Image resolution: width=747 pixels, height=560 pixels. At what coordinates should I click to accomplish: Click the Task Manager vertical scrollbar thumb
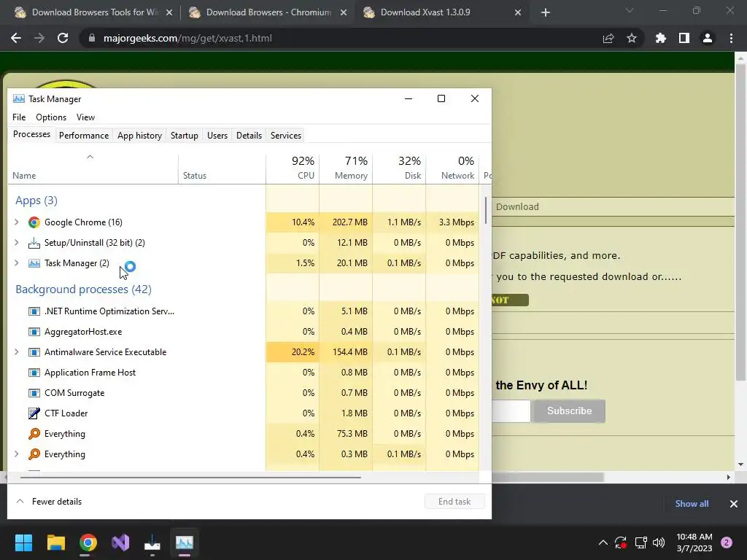(x=486, y=211)
